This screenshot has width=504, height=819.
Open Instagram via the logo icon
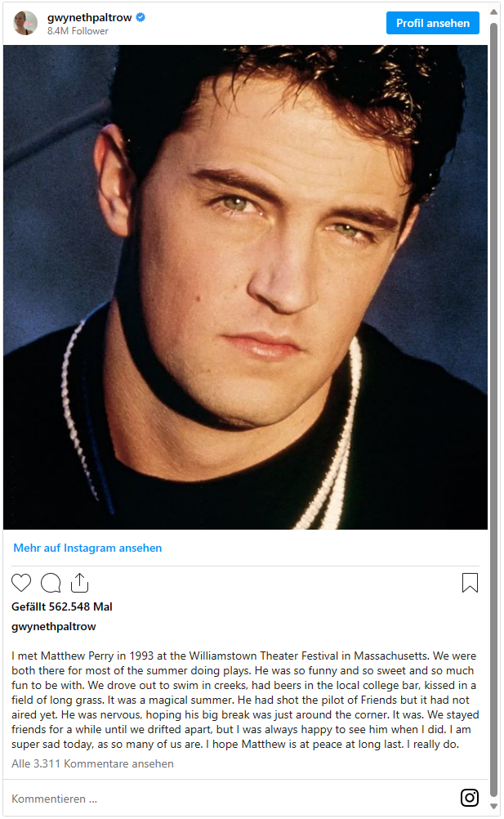470,798
